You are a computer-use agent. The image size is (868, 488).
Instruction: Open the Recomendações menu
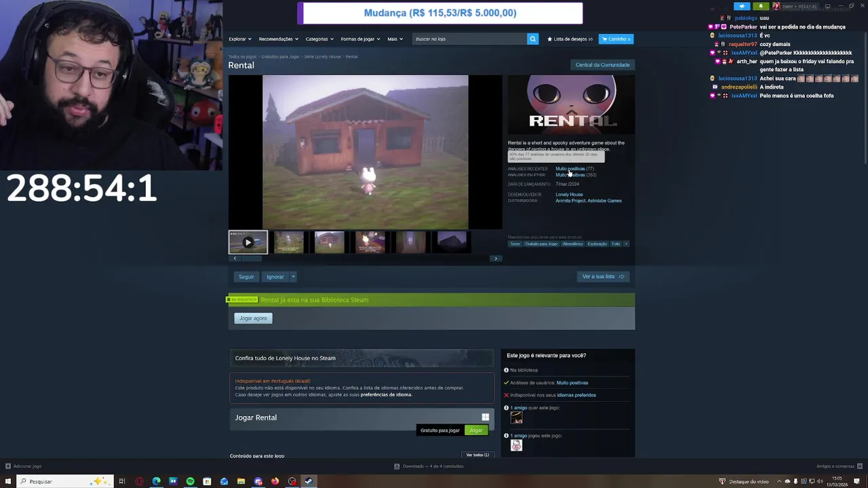pos(278,39)
